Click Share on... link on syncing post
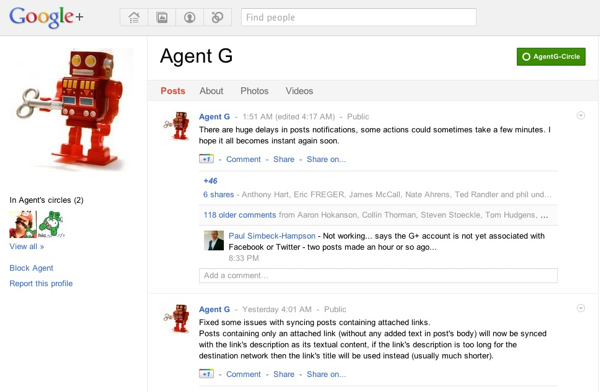The image size is (600, 392). click(x=326, y=374)
